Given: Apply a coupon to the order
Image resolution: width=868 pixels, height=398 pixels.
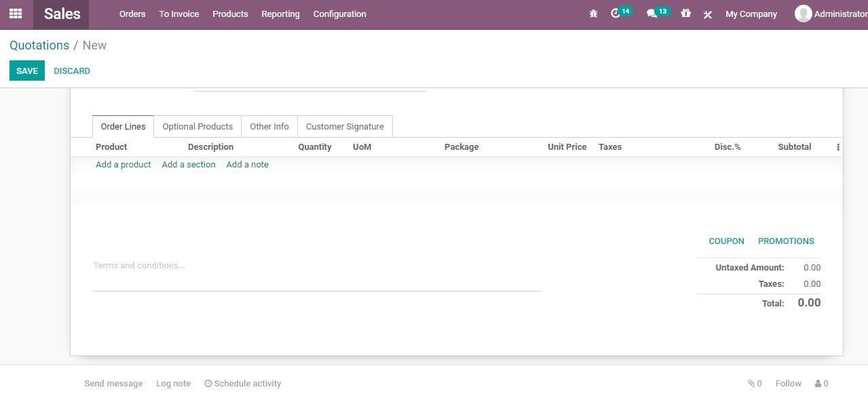Looking at the screenshot, I should point(725,241).
